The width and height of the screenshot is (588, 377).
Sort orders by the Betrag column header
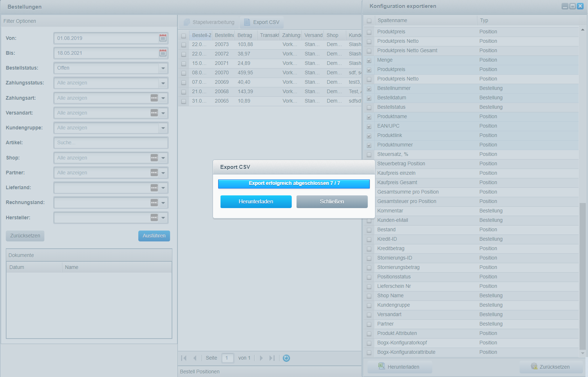(x=246, y=35)
